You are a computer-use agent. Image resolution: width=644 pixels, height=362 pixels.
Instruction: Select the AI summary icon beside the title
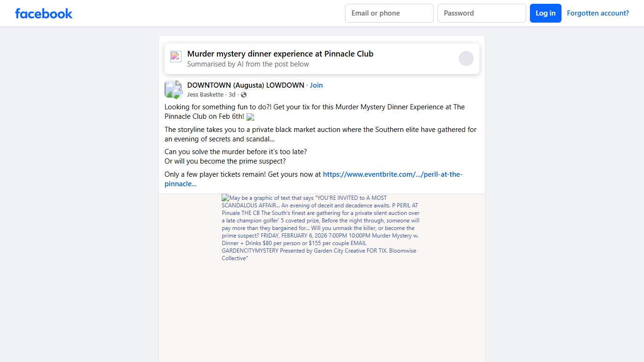tap(176, 57)
